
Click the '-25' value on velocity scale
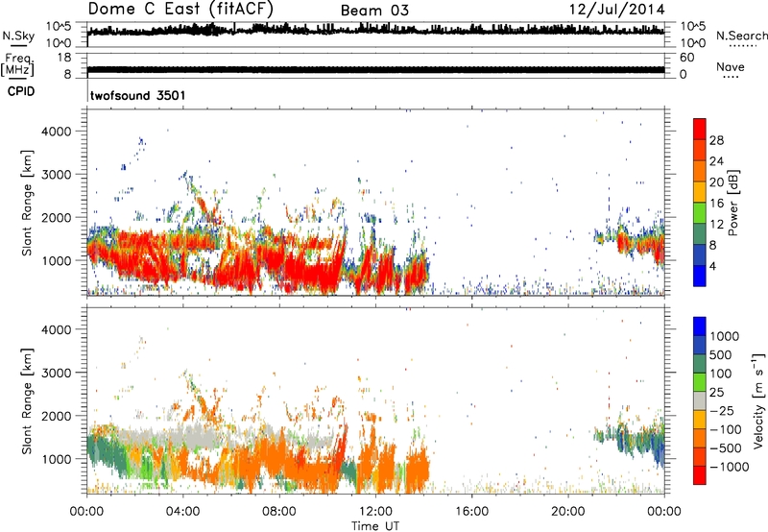pyautogui.click(x=723, y=410)
